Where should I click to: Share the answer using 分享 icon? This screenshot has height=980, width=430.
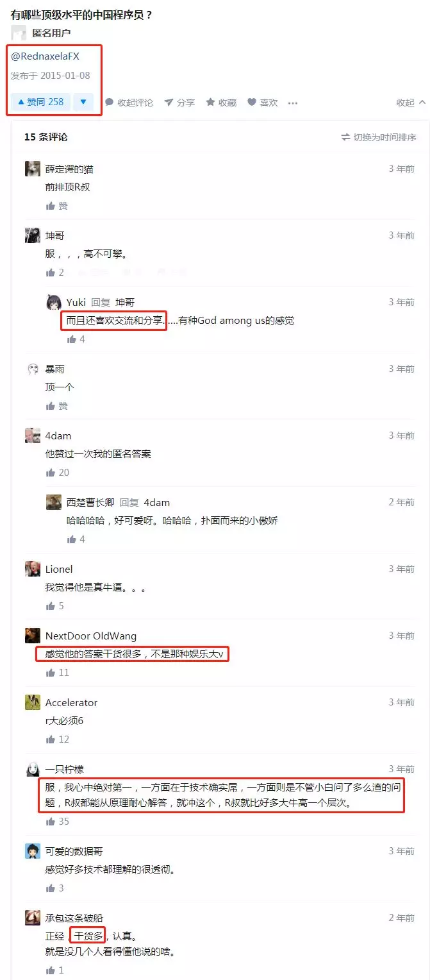pyautogui.click(x=179, y=103)
